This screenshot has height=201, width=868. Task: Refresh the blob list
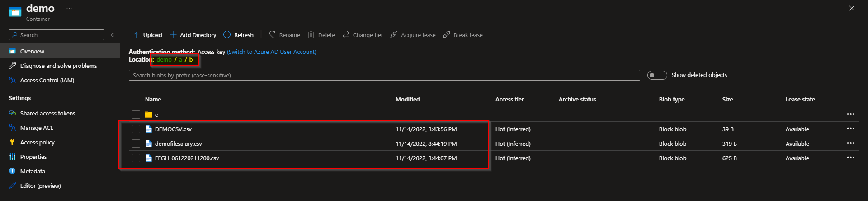click(238, 35)
